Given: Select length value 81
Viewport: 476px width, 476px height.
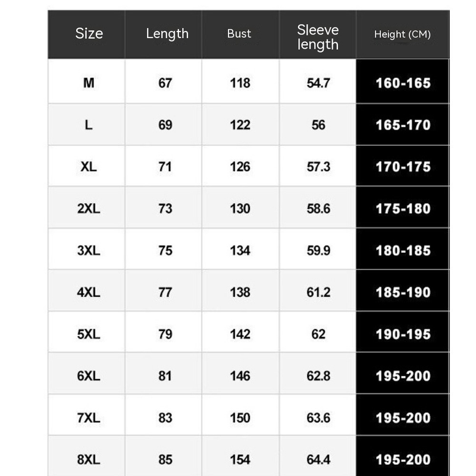Looking at the screenshot, I should 165,376.
